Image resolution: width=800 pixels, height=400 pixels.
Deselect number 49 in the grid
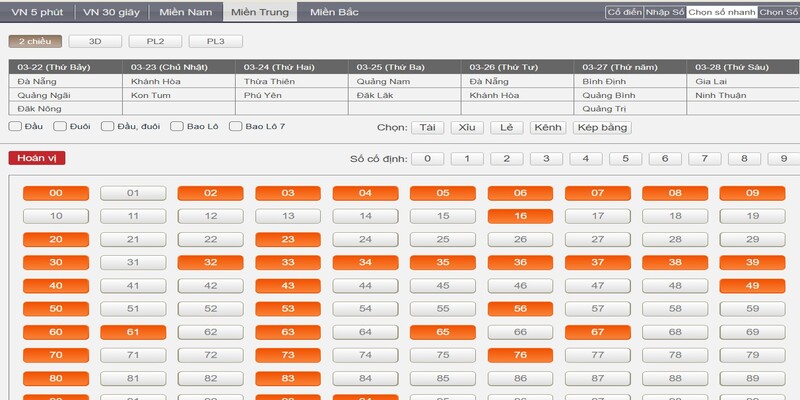click(753, 285)
